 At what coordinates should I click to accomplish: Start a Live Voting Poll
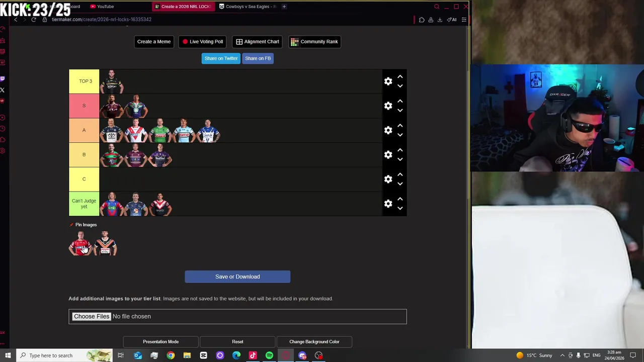click(x=203, y=42)
